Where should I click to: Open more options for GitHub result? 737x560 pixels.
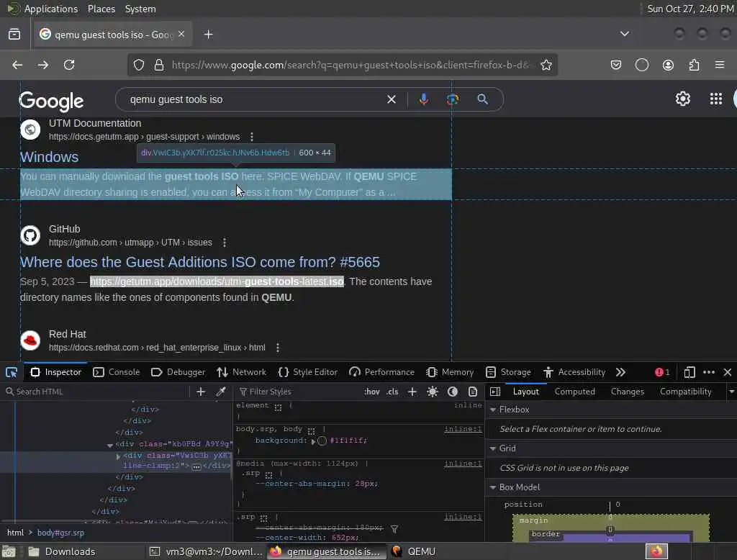click(x=225, y=243)
